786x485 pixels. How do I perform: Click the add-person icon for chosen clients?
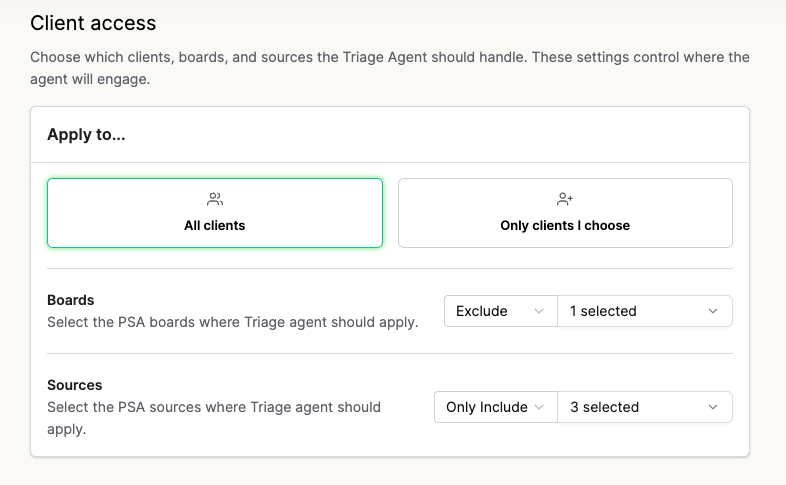pyautogui.click(x=565, y=199)
